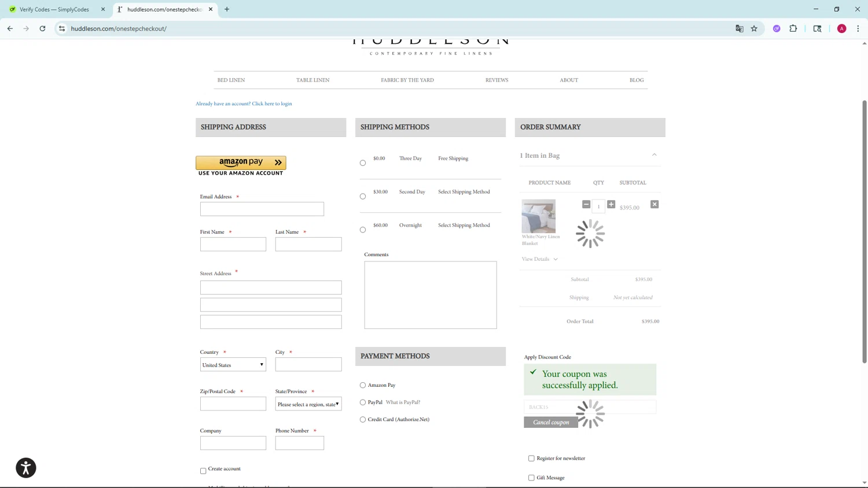Click the discount code input field

[x=590, y=407]
